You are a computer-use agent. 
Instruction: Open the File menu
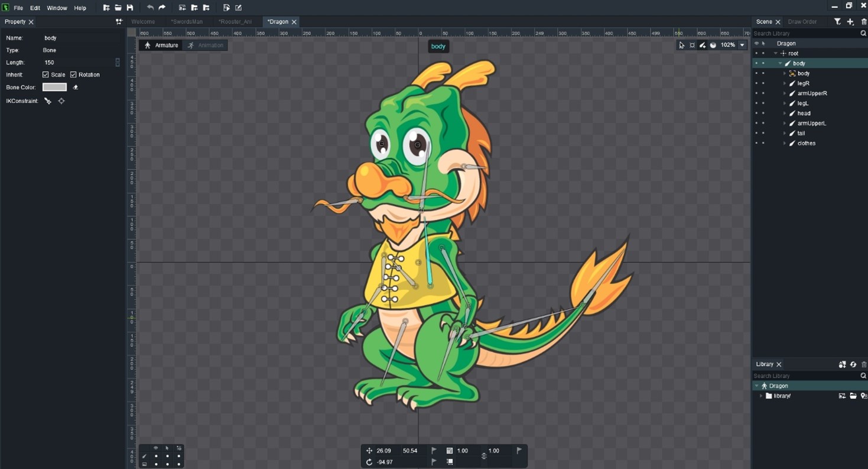click(x=18, y=8)
